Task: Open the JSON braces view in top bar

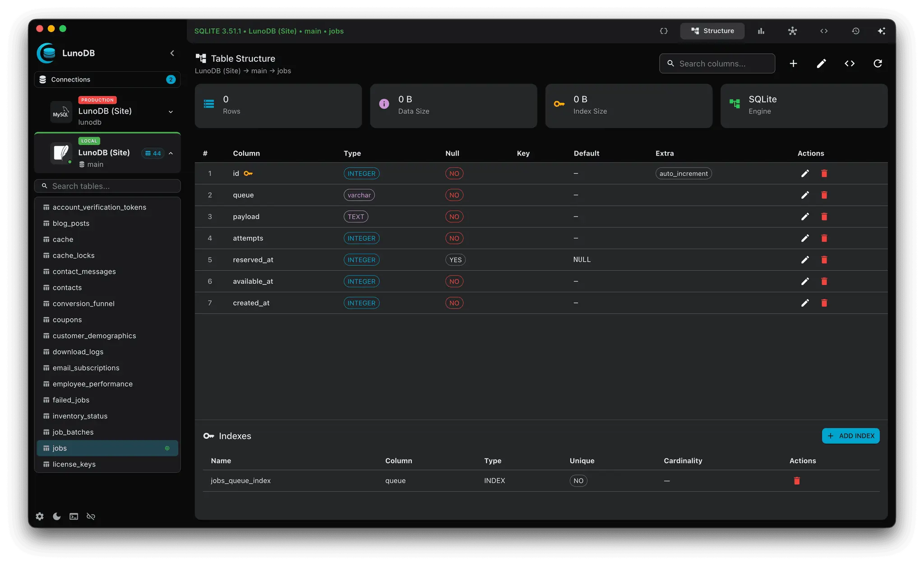Action: point(664,31)
